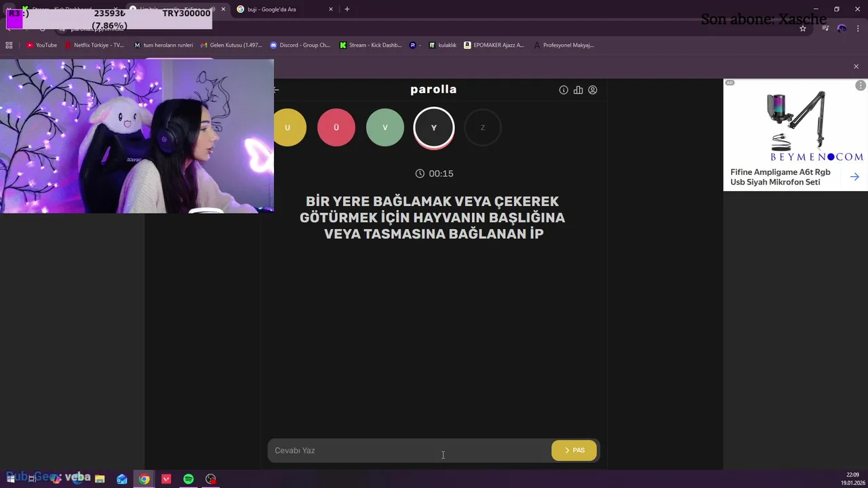The image size is (868, 488).
Task: Select the dimmed letter Z circle
Action: 483,127
